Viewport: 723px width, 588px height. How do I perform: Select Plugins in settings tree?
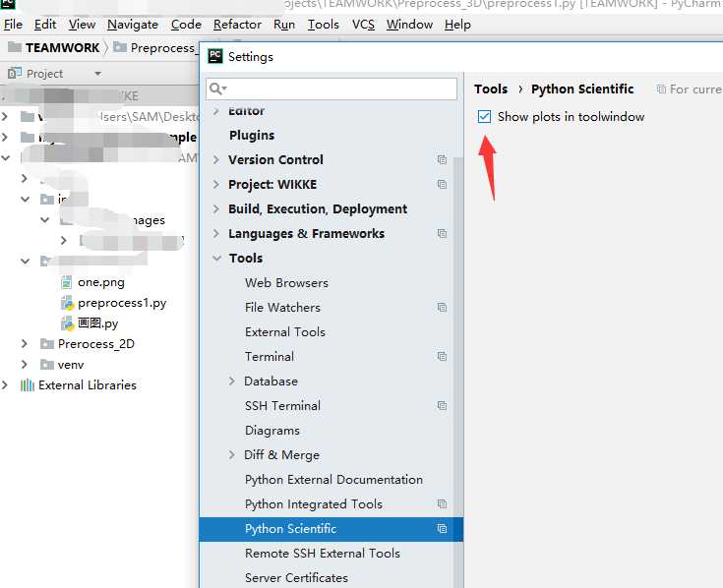coord(252,135)
